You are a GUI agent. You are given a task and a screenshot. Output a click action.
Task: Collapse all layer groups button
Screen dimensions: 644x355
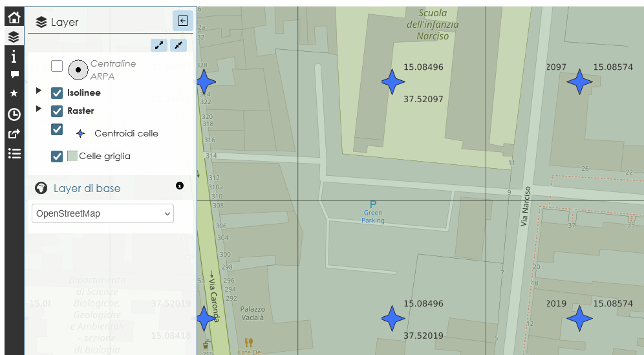[x=178, y=45]
